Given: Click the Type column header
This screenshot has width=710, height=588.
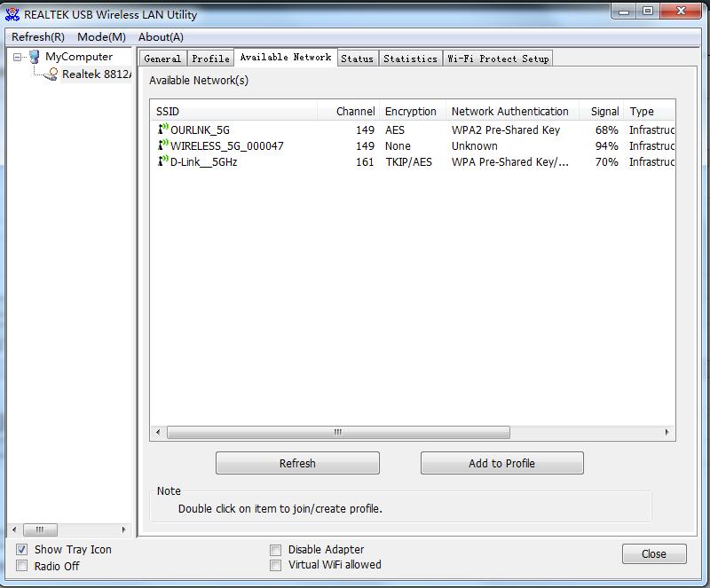Looking at the screenshot, I should [x=650, y=111].
